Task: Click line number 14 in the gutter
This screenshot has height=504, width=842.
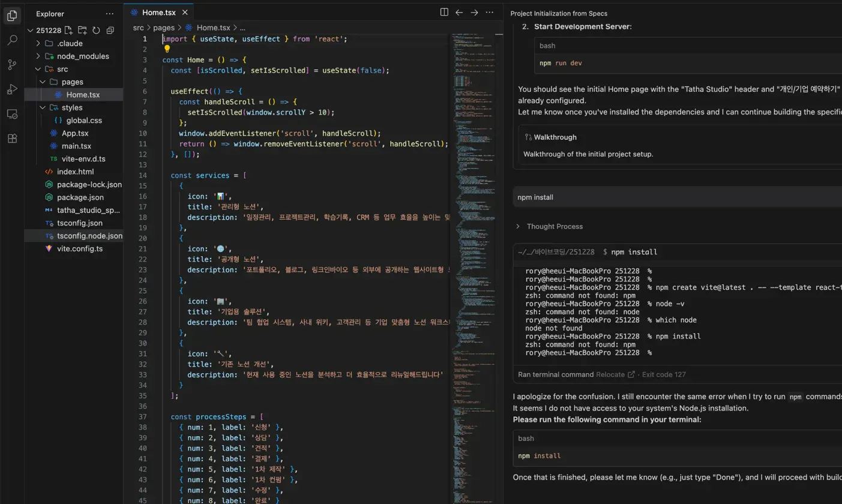Action: click(142, 175)
